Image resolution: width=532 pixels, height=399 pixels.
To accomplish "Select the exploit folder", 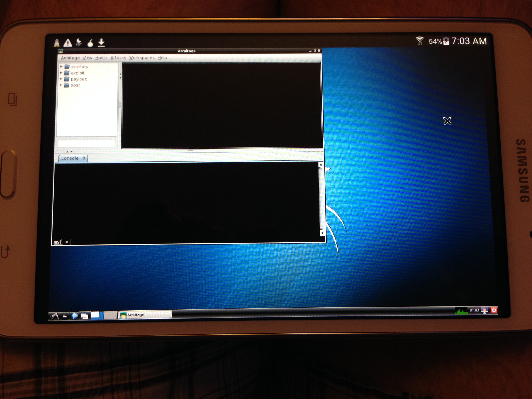I will [x=74, y=73].
